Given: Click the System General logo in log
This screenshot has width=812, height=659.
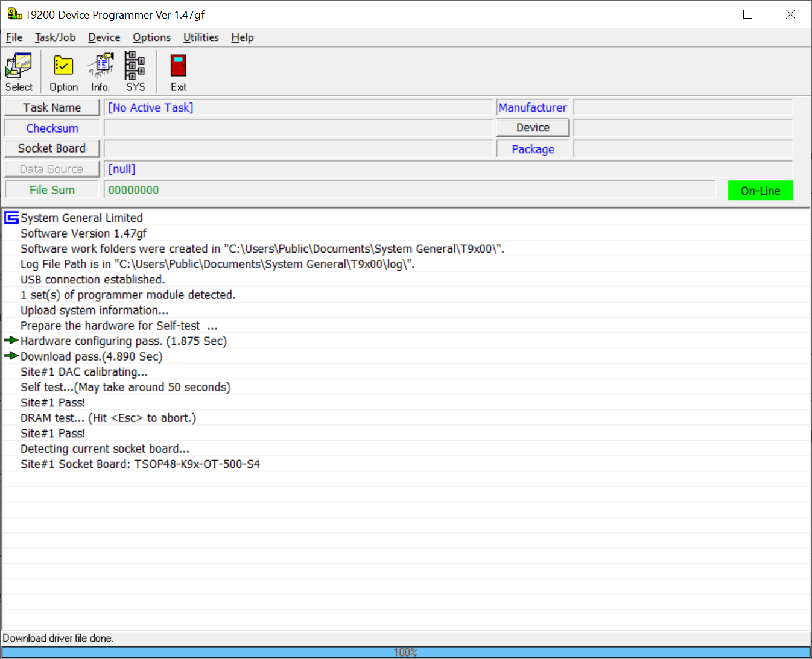Looking at the screenshot, I should coord(11,218).
